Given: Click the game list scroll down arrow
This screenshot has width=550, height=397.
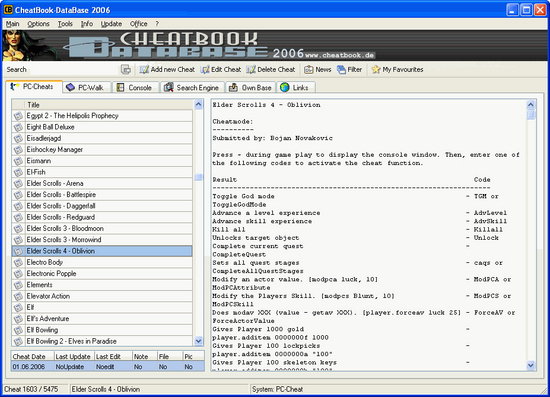Looking at the screenshot, I should [x=199, y=341].
